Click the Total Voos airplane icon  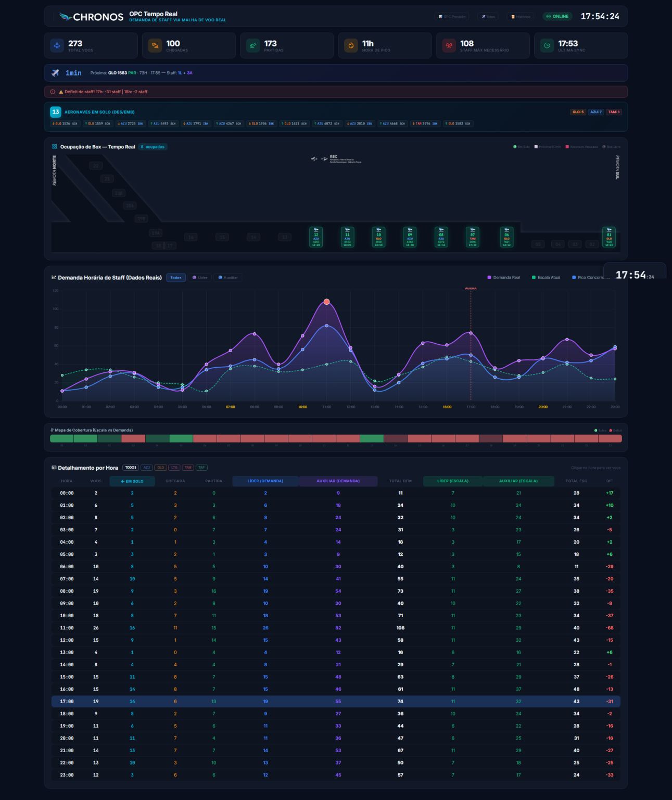click(x=57, y=45)
